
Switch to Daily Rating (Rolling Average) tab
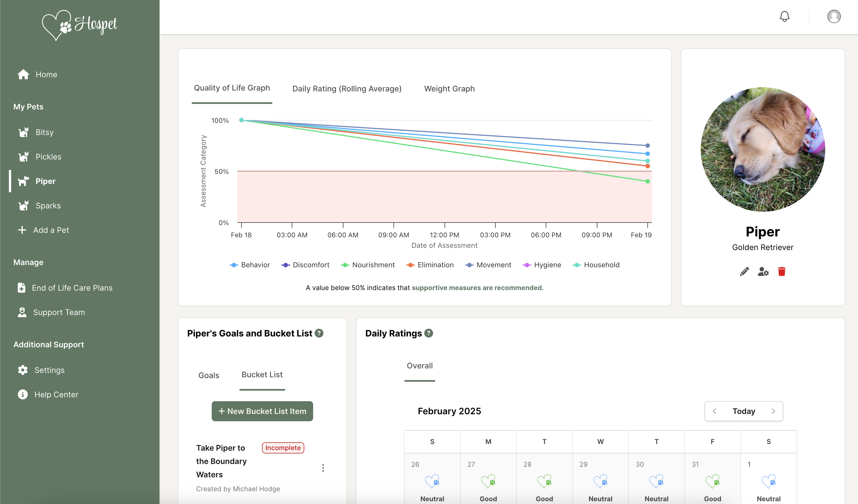pos(347,89)
